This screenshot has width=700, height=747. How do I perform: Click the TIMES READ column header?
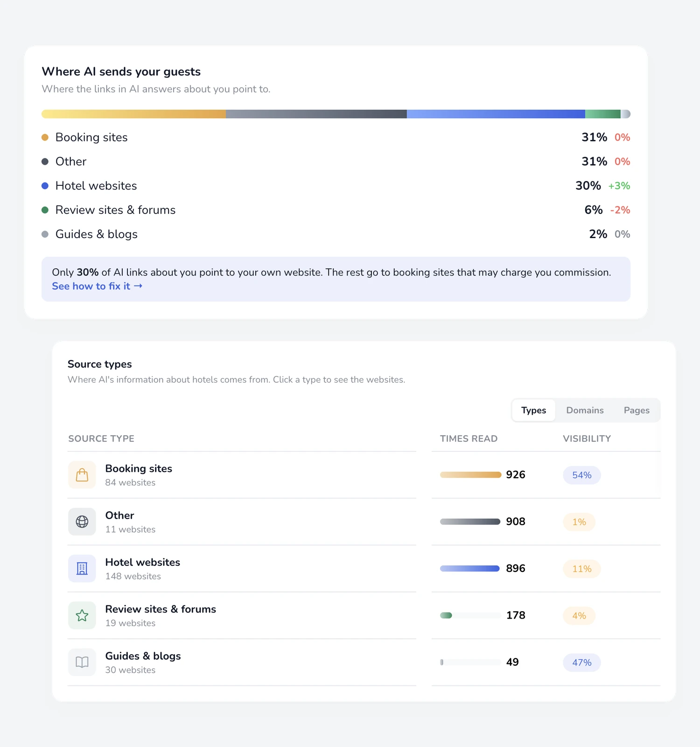[x=469, y=439]
